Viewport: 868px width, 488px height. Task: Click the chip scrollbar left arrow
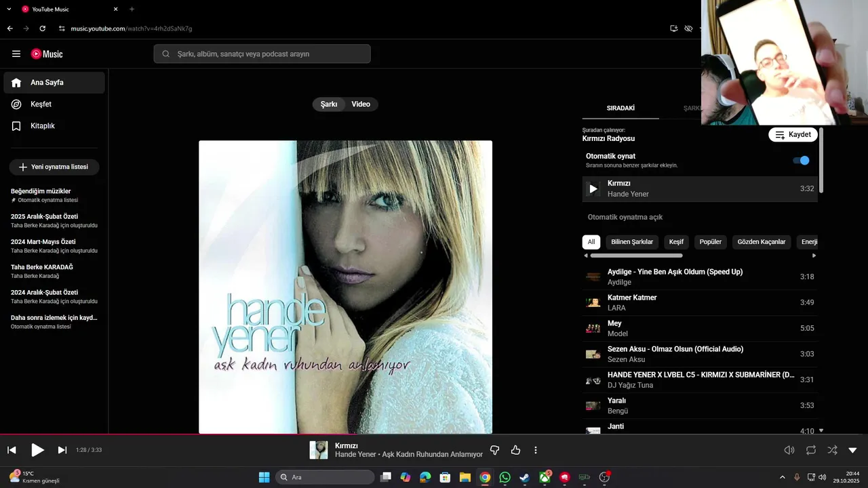coord(586,256)
